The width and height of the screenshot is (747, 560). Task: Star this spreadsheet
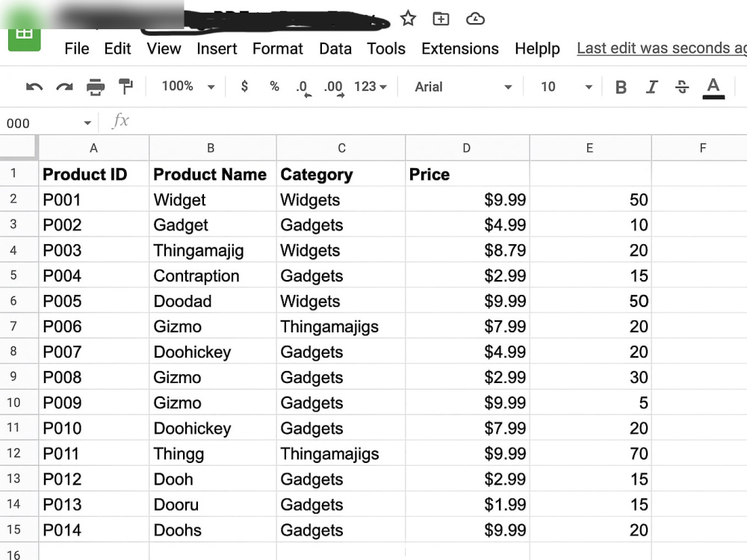click(x=408, y=19)
